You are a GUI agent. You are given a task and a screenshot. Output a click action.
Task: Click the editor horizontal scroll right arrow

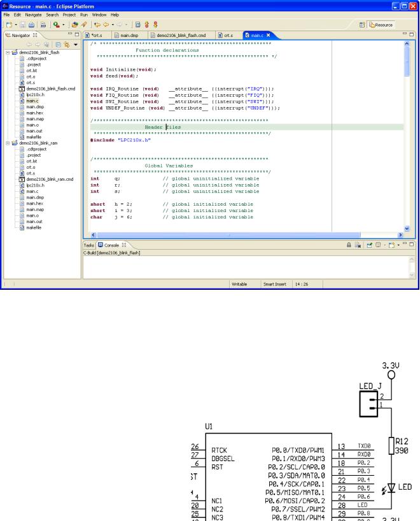click(x=400, y=235)
